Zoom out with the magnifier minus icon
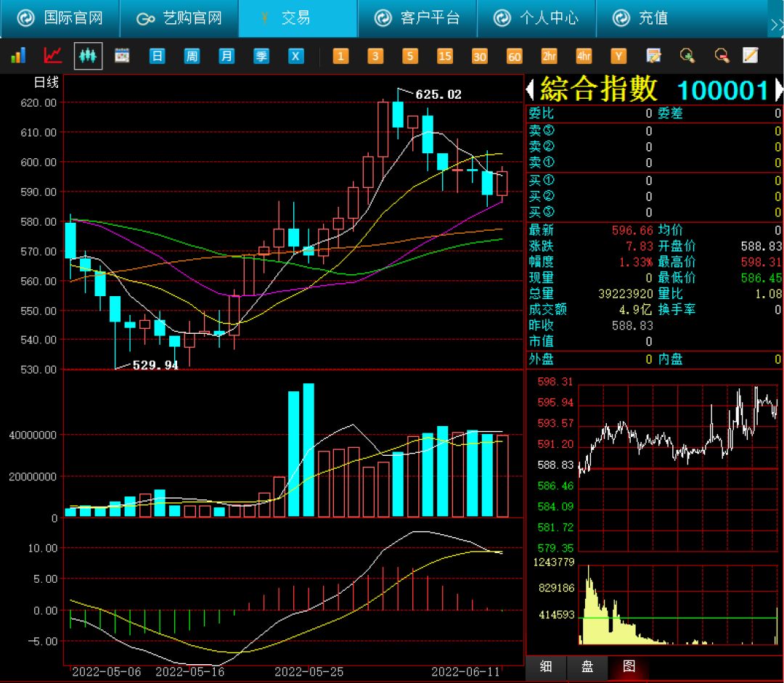The width and height of the screenshot is (784, 683). pos(722,55)
